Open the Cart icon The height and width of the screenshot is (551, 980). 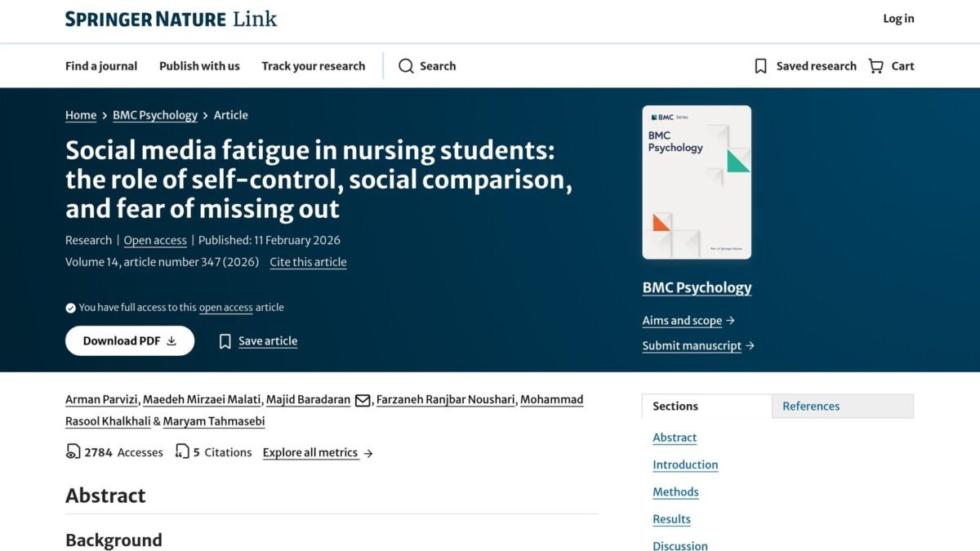pos(876,66)
